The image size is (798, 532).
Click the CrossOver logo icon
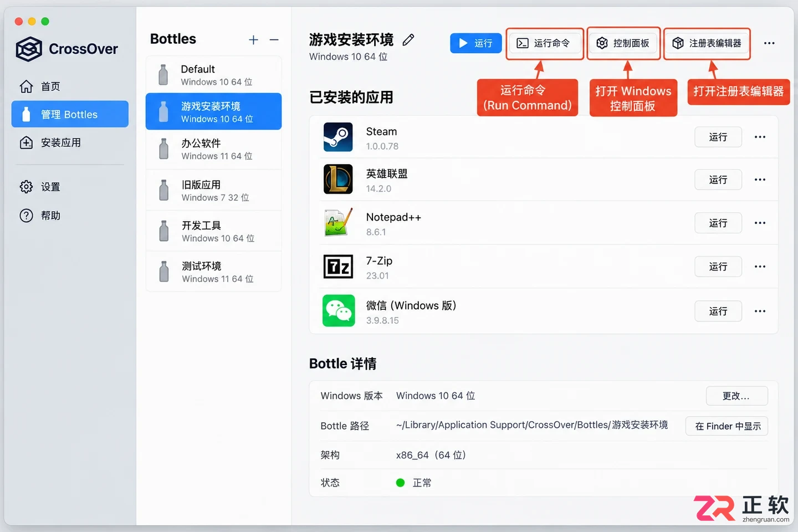[29, 49]
